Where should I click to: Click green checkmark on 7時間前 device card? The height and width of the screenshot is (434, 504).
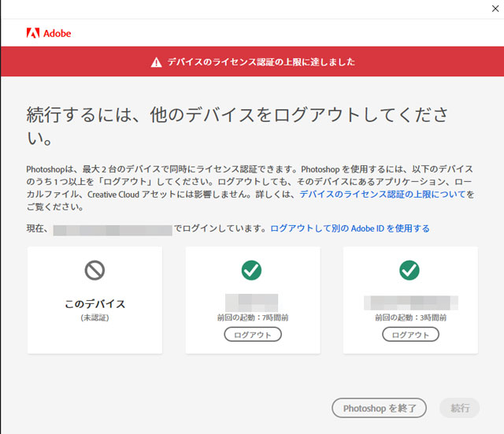click(251, 270)
